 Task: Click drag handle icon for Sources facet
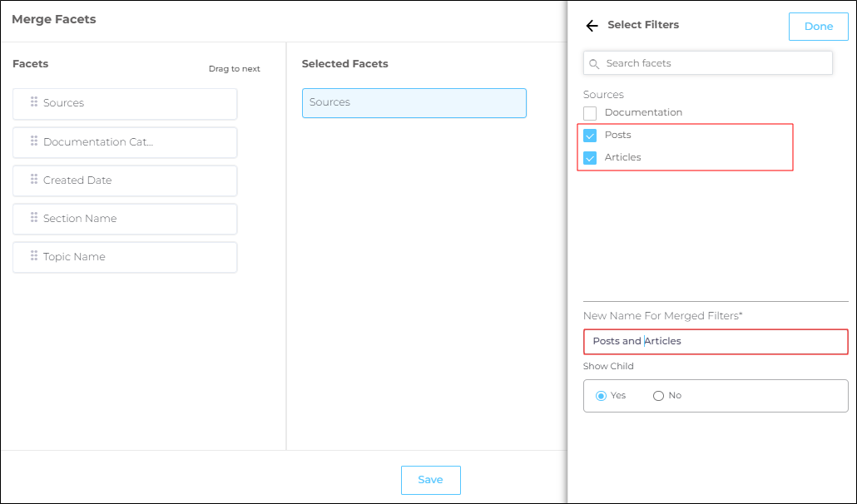[34, 102]
